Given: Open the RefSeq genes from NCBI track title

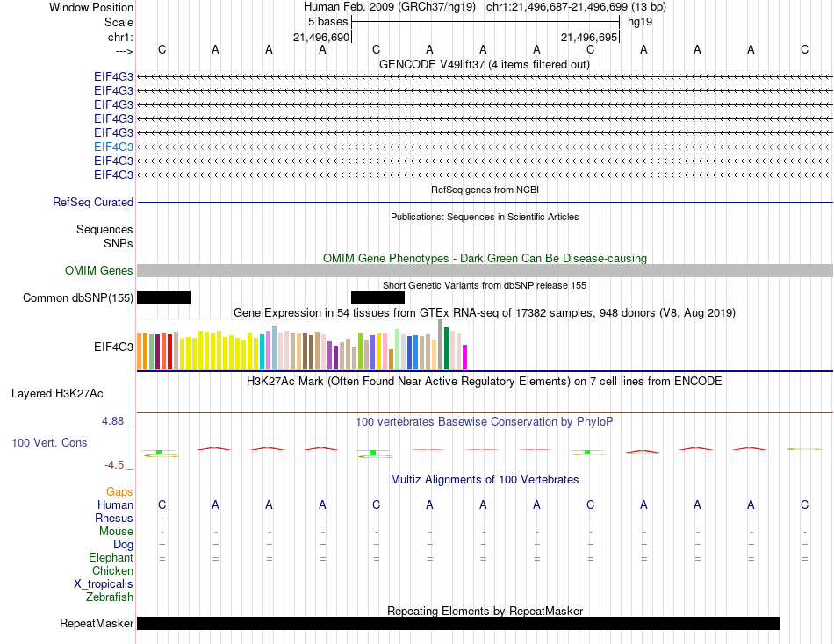Looking at the screenshot, I should pyautogui.click(x=485, y=190).
